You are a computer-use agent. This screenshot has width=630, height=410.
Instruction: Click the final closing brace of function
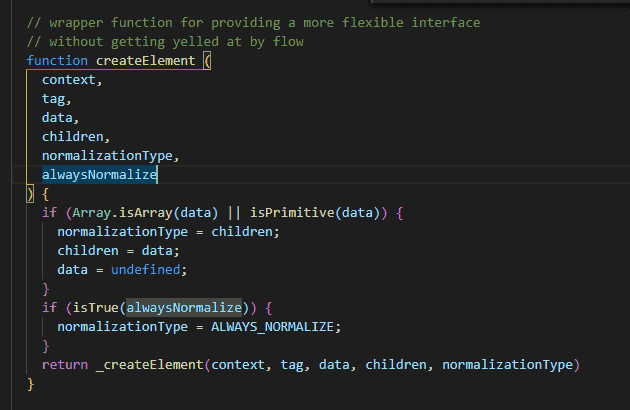31,383
